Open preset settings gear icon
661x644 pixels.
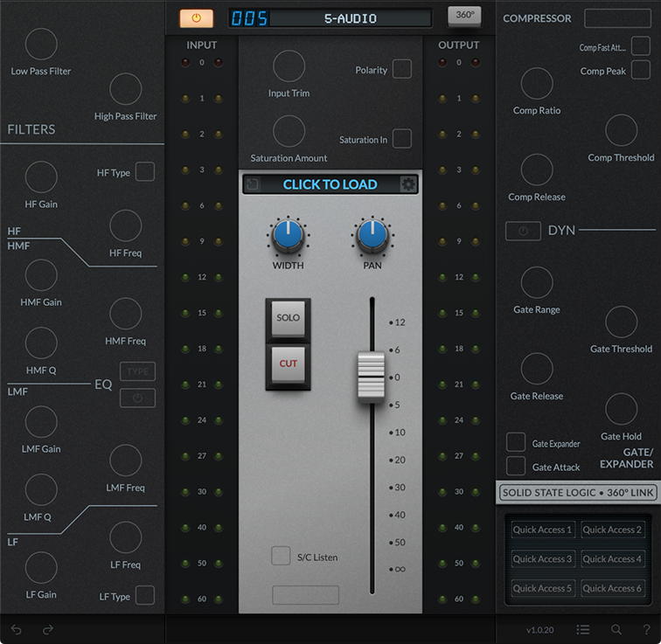pos(407,184)
